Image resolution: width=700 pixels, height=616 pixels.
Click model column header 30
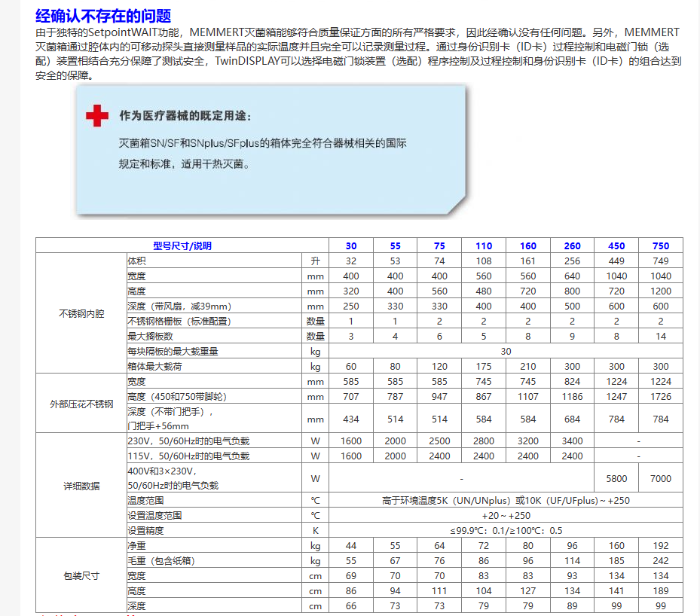[x=351, y=245]
